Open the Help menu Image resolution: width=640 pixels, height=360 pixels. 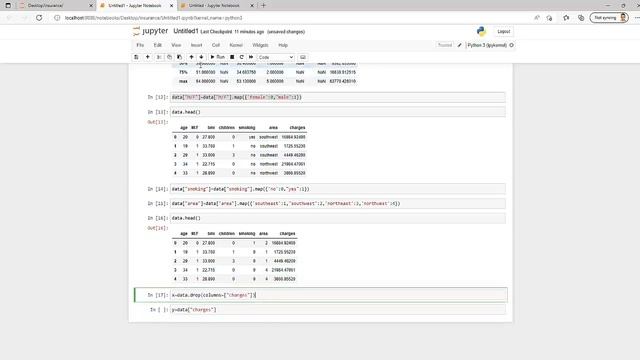(283, 45)
